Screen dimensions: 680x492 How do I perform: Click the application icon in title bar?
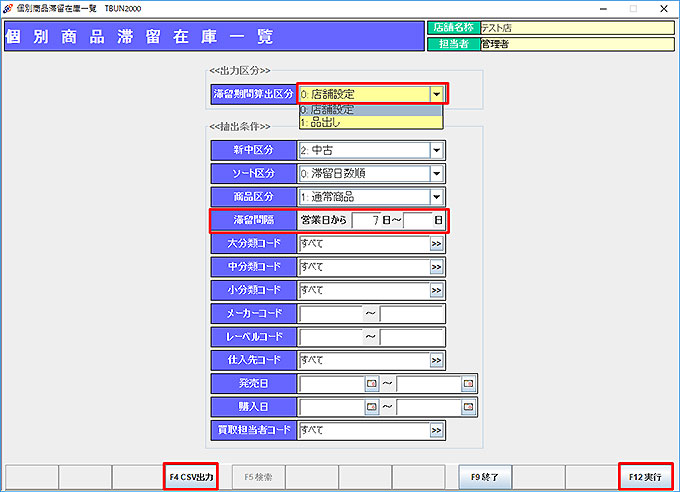pyautogui.click(x=8, y=8)
